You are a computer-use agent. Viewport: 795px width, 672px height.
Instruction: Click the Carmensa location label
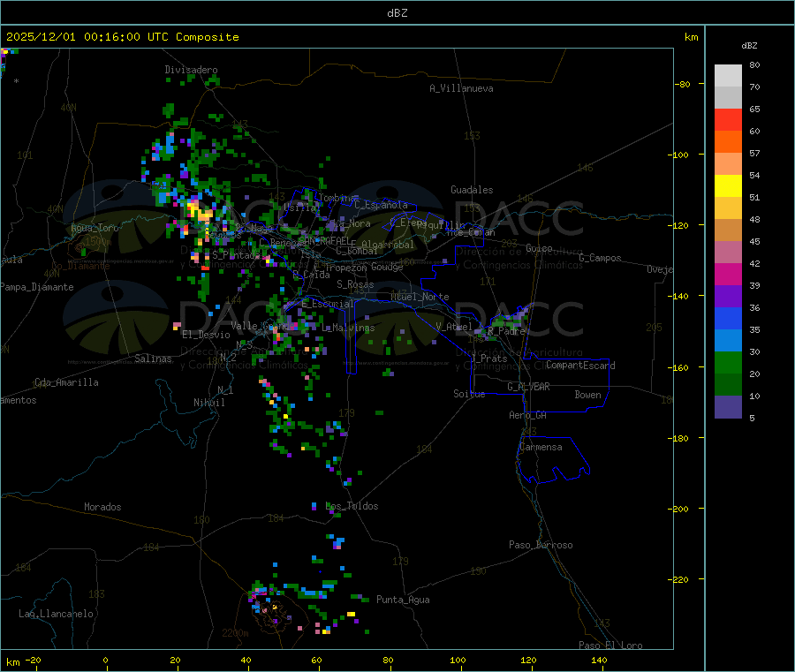[541, 447]
